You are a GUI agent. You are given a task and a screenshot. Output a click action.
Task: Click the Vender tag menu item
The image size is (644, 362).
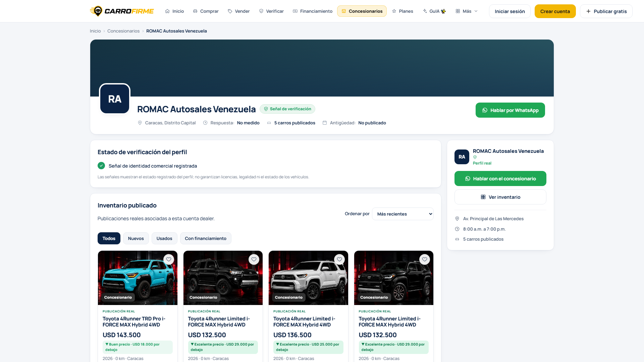tap(239, 11)
